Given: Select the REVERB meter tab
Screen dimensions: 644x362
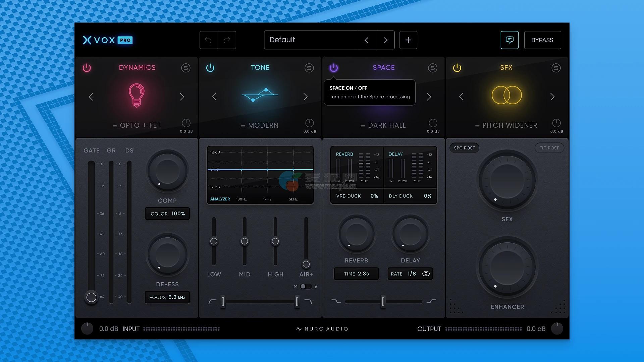Looking at the screenshot, I should click(x=344, y=154).
